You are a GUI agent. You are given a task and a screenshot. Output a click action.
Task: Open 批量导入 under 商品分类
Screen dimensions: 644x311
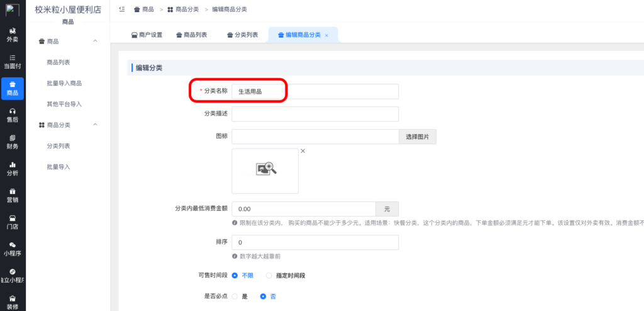[x=58, y=167]
